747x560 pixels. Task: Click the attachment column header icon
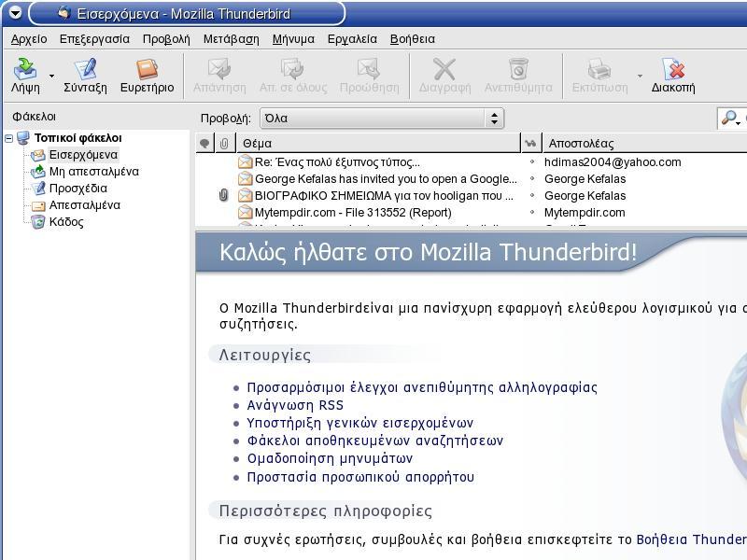tap(224, 144)
